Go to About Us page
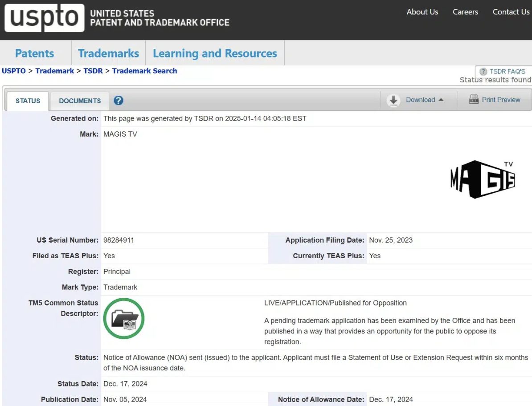The image size is (532, 406). [422, 12]
